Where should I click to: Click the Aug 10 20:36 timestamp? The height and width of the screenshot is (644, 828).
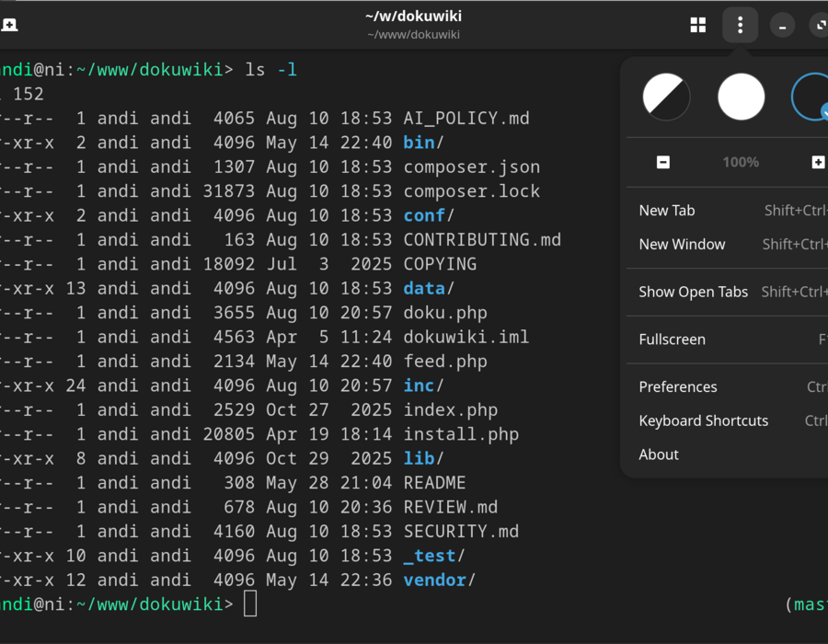(329, 507)
